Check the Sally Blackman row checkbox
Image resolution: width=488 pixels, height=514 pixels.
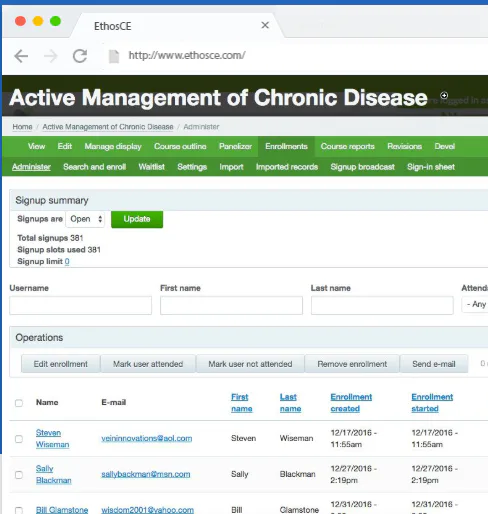tap(19, 475)
